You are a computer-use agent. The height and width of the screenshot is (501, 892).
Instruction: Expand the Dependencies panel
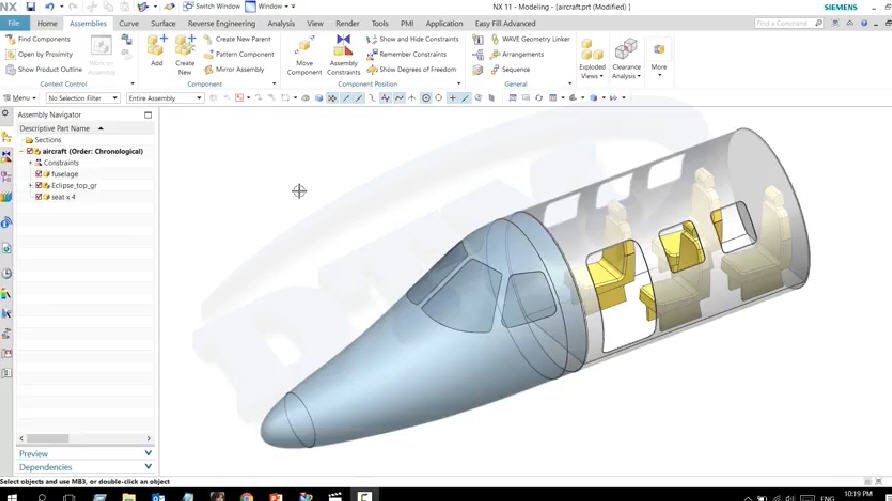tap(85, 467)
